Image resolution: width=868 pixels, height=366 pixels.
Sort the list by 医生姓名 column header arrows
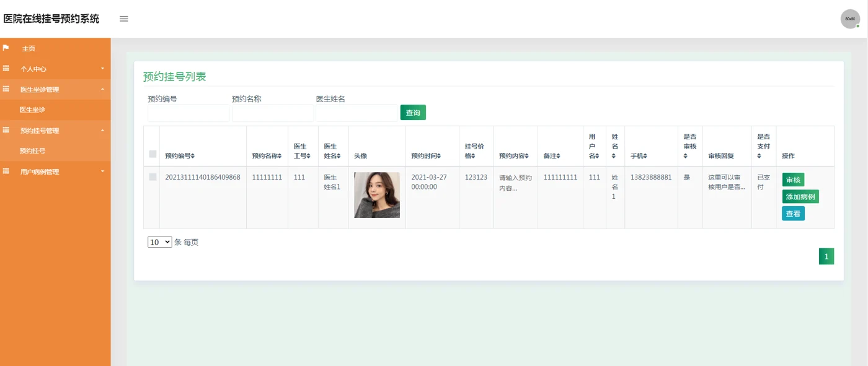[x=339, y=156]
